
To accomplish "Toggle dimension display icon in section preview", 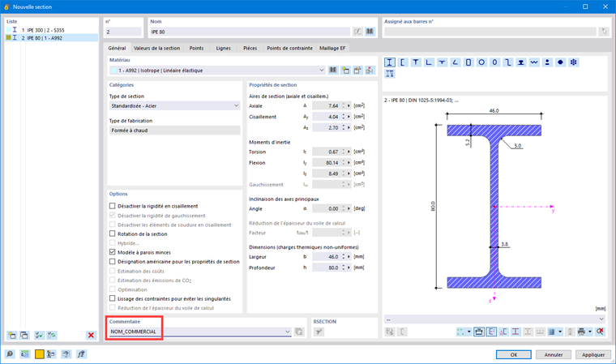I will coord(479,332).
